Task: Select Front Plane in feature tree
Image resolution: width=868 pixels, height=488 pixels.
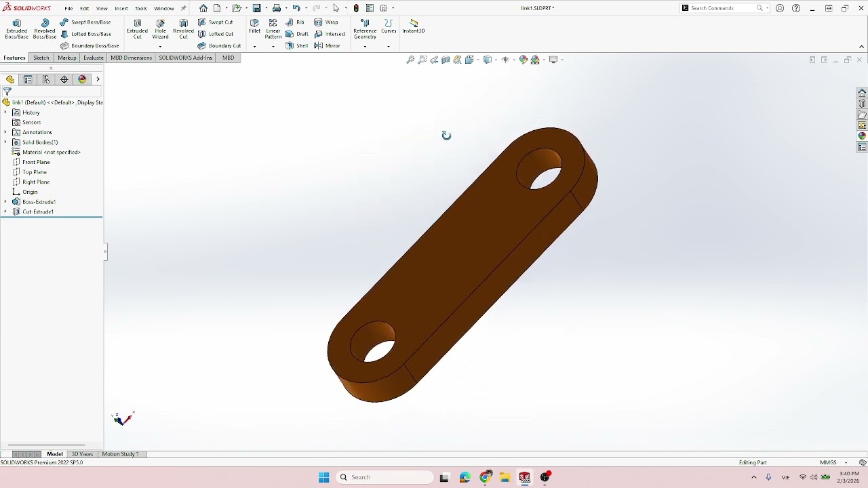Action: point(36,162)
